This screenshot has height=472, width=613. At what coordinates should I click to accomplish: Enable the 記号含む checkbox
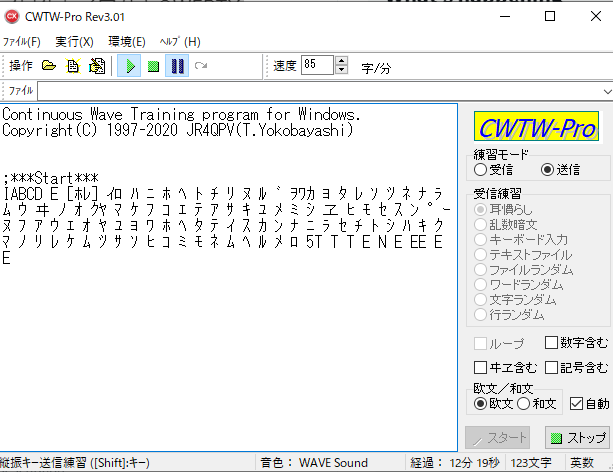(577, 368)
